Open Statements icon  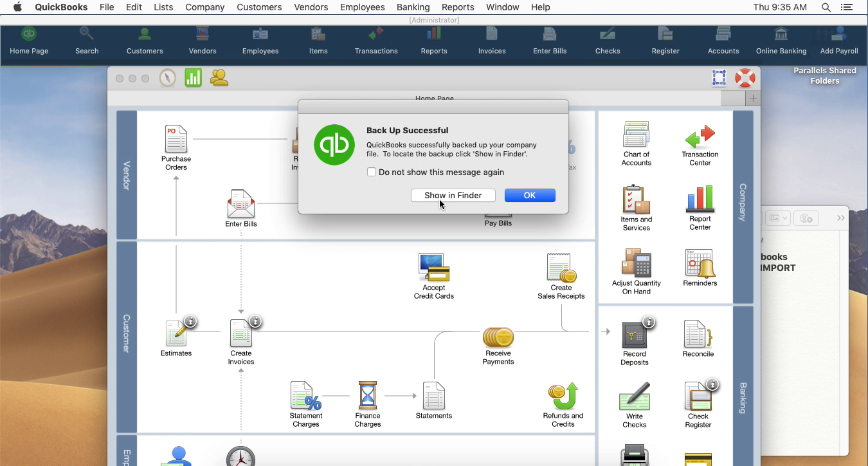pyautogui.click(x=434, y=395)
